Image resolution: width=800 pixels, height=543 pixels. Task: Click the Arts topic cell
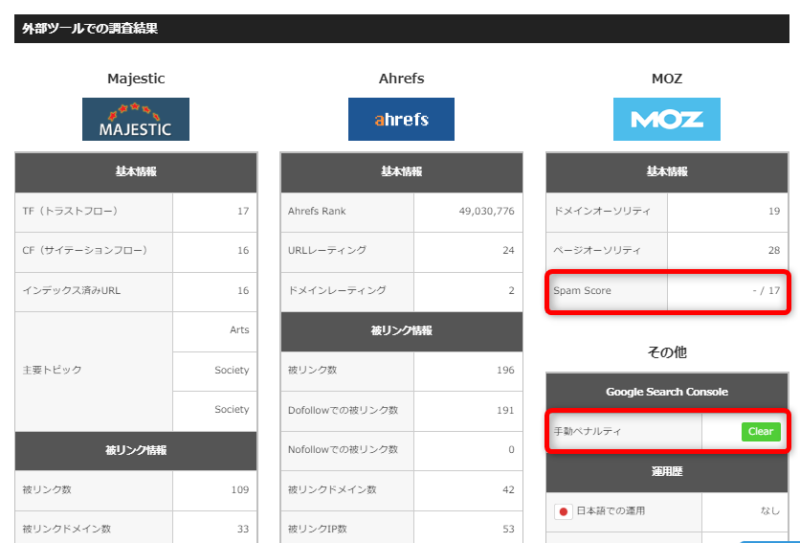pyautogui.click(x=214, y=330)
